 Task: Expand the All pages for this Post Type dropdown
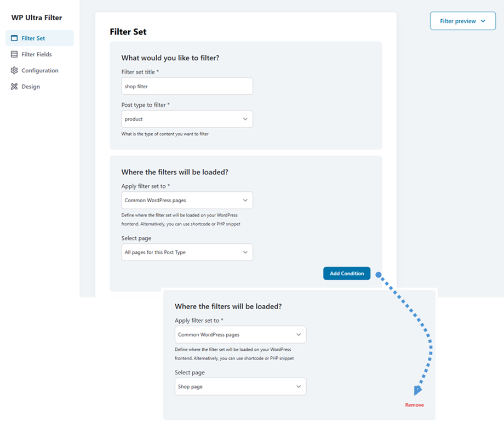(x=187, y=252)
